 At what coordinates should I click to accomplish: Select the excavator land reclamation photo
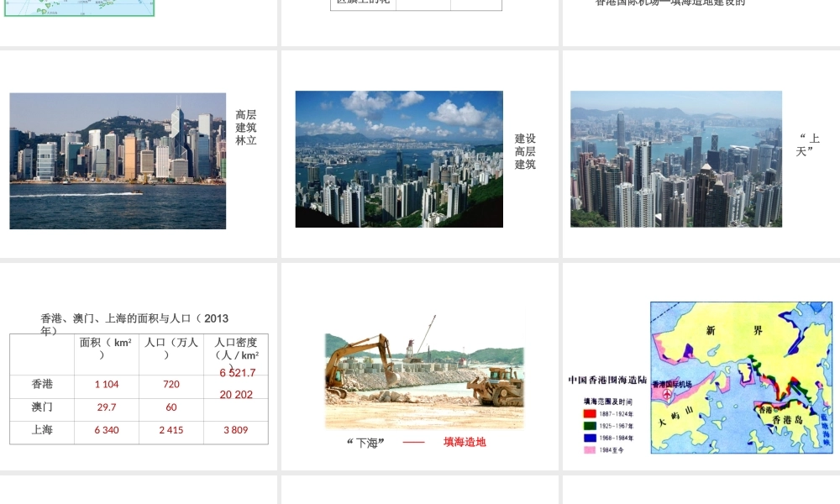coord(424,372)
